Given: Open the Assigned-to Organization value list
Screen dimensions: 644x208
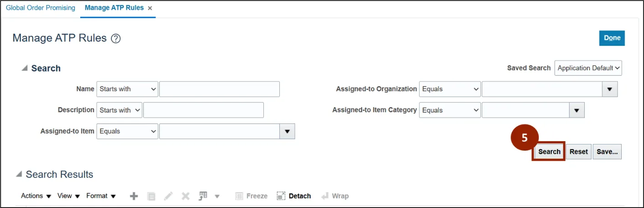Looking at the screenshot, I should tap(609, 89).
